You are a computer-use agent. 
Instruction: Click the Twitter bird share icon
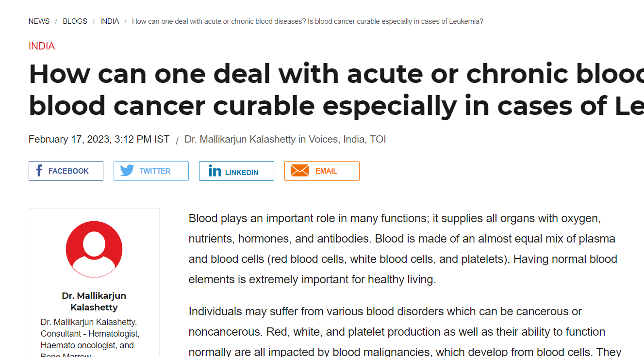pyautogui.click(x=127, y=171)
